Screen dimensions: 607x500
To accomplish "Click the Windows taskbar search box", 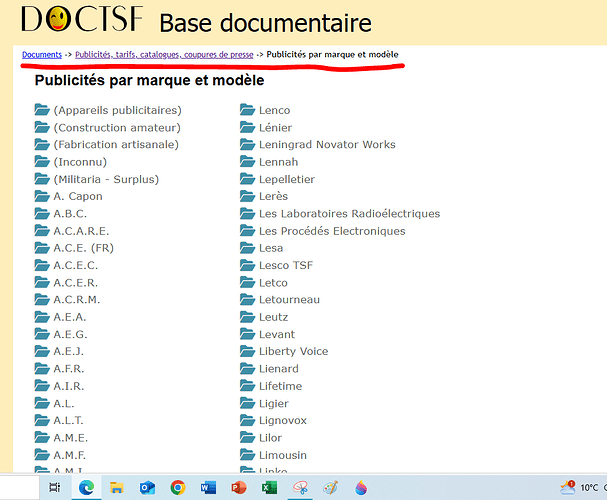I will [x=19, y=488].
